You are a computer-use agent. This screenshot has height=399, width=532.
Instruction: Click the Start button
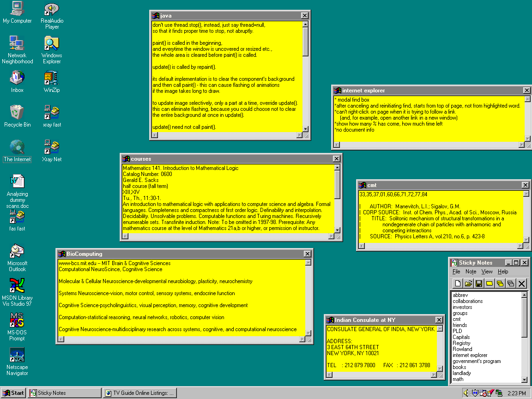click(x=13, y=393)
